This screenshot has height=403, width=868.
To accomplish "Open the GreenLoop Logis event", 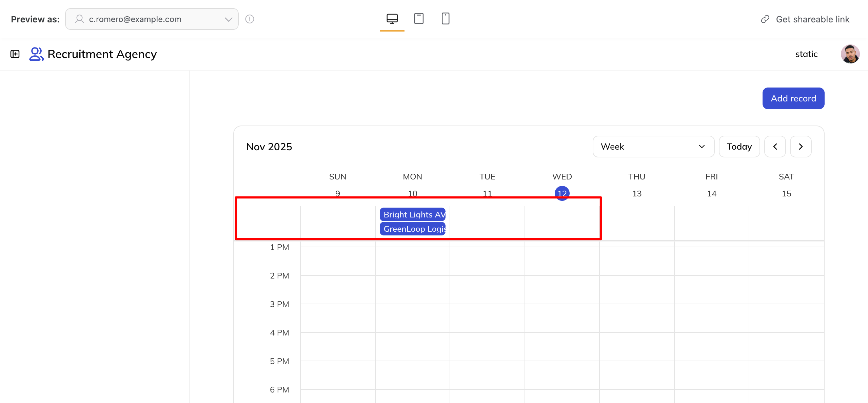I will 412,229.
